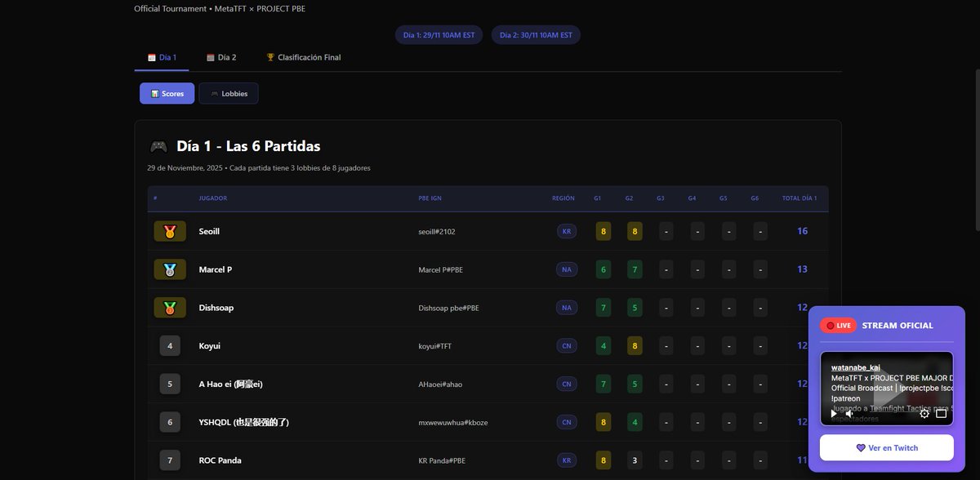980x480 pixels.
Task: Click Marcel P's G2 score 7
Action: (x=635, y=269)
